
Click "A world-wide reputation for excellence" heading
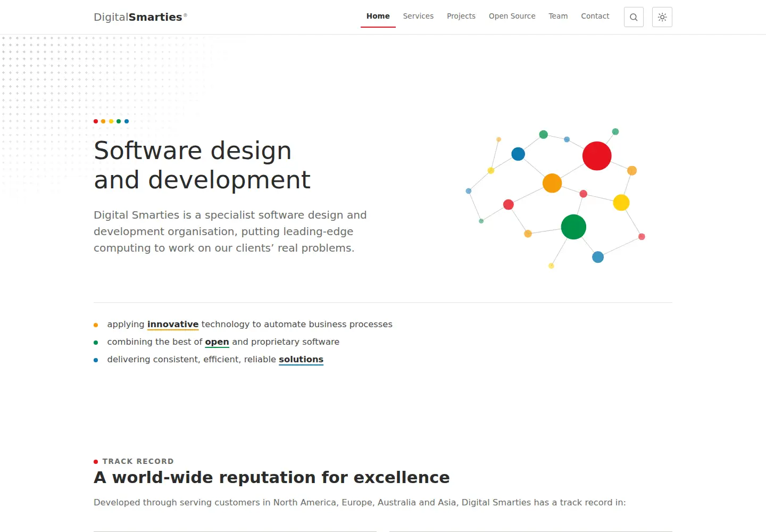tap(272, 477)
